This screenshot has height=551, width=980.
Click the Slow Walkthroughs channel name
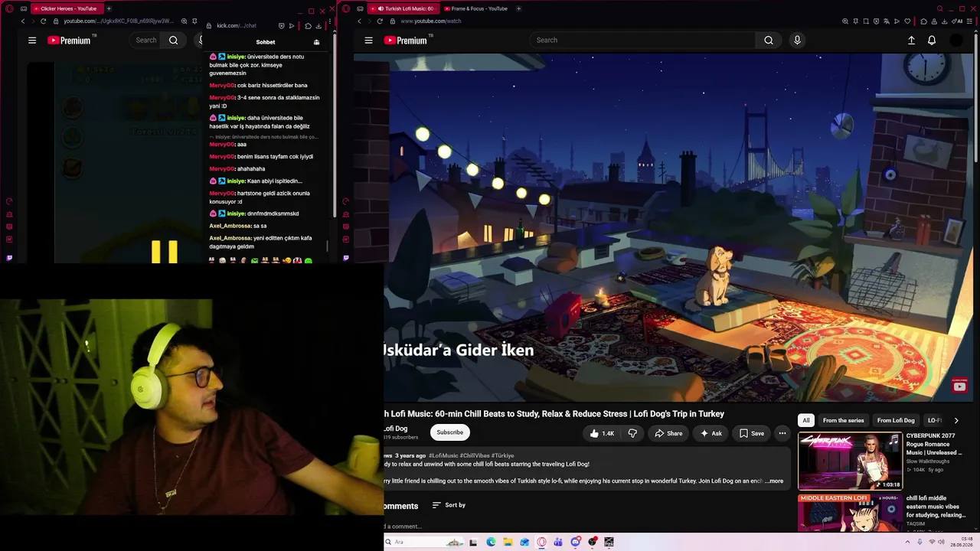click(928, 461)
